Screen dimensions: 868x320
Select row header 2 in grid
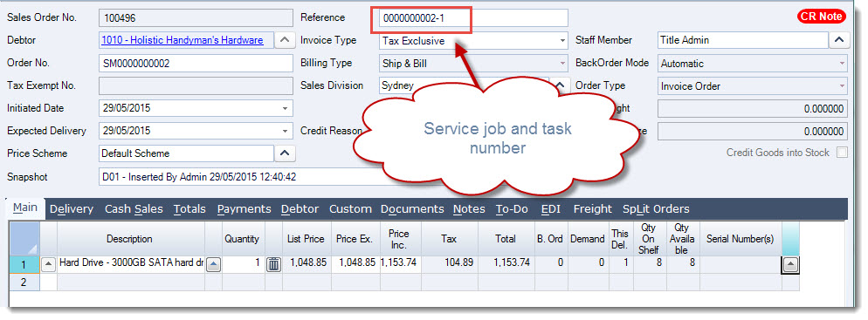click(24, 282)
